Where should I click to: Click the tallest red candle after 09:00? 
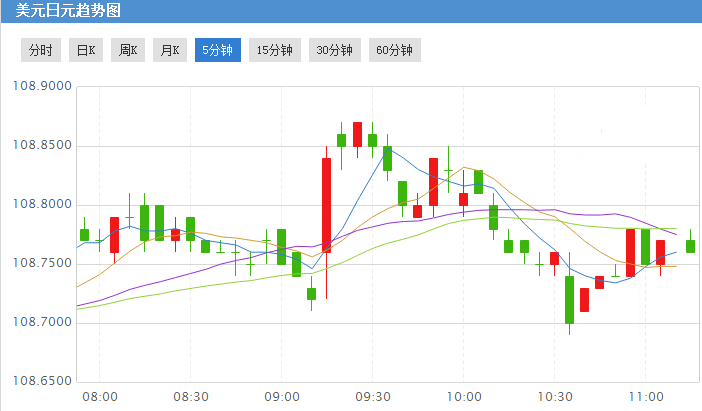326,205
